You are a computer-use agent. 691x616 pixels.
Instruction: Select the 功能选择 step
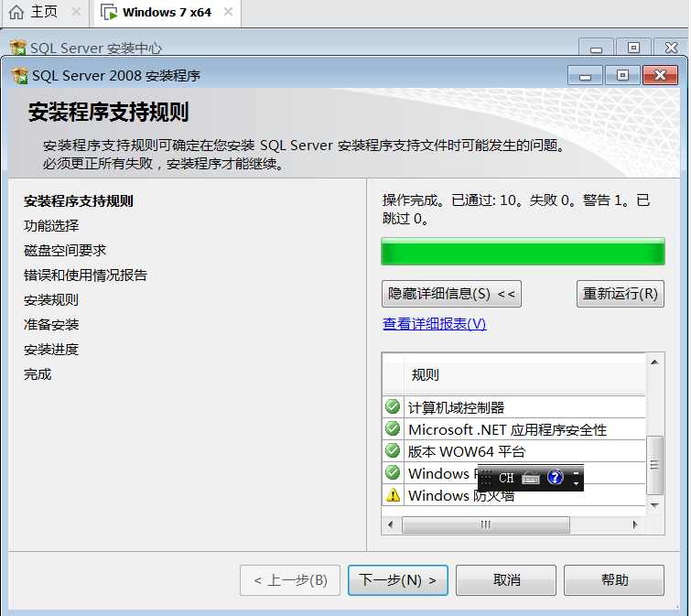[x=51, y=226]
